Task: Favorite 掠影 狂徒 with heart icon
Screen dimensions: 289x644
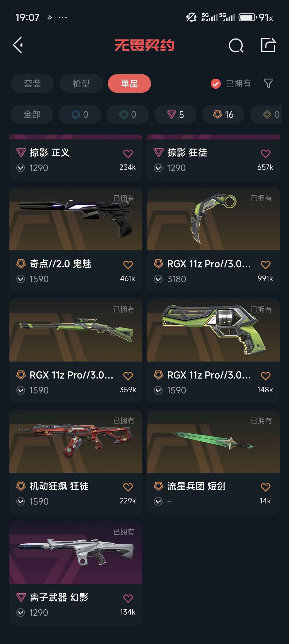Action: pyautogui.click(x=265, y=153)
